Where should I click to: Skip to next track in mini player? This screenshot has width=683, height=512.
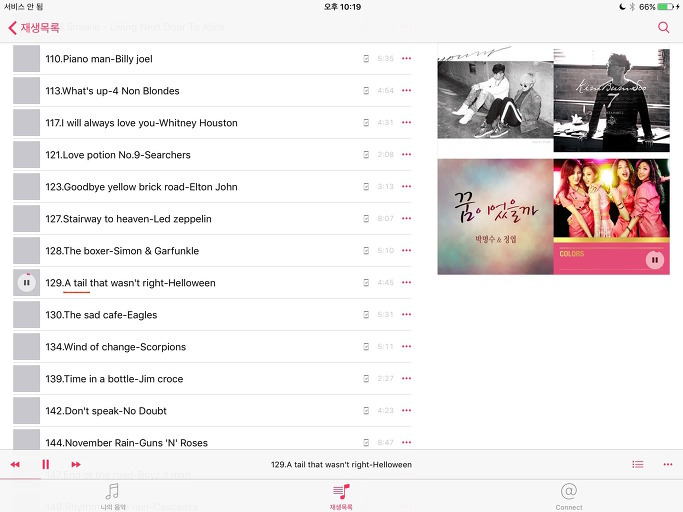coord(76,465)
